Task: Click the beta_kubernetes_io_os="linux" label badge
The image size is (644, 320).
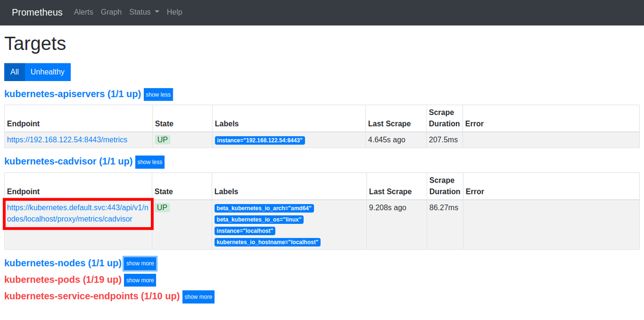Action: (259, 220)
